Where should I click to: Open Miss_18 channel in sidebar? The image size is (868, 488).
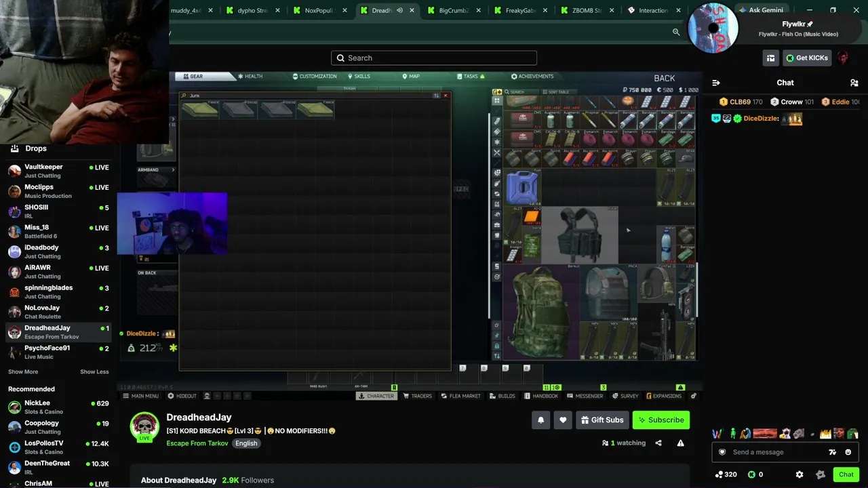click(58, 231)
